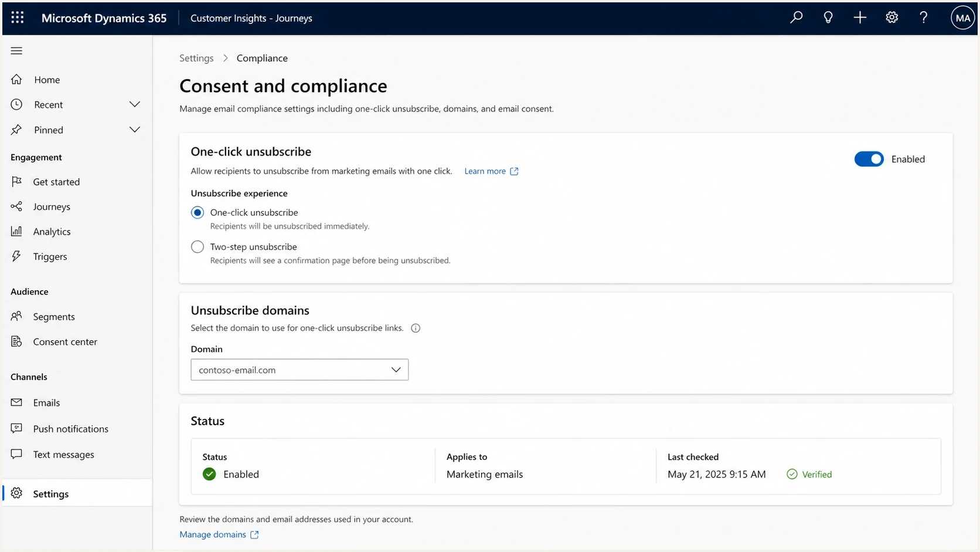Image resolution: width=980 pixels, height=552 pixels.
Task: Click the Text messages chat icon
Action: click(x=16, y=454)
